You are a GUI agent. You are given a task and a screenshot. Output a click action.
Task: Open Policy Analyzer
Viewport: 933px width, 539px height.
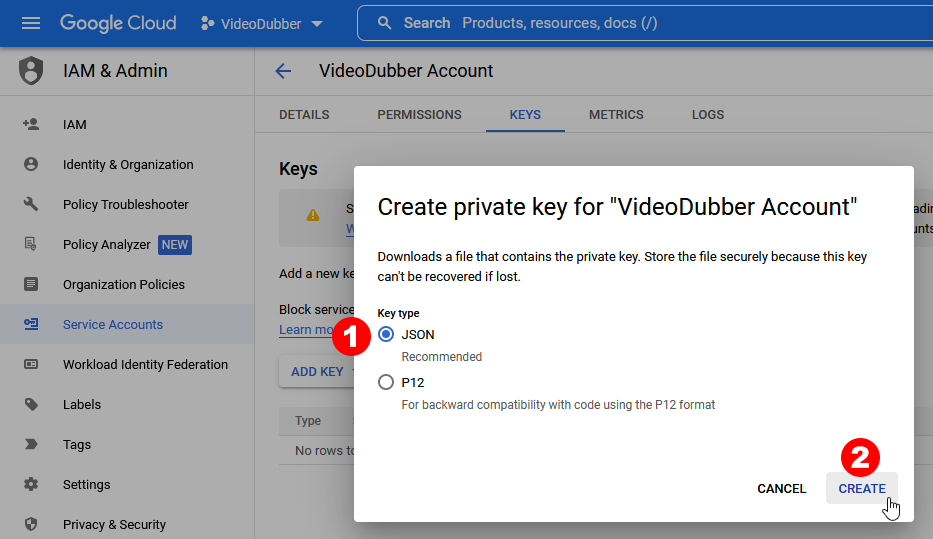(x=107, y=245)
